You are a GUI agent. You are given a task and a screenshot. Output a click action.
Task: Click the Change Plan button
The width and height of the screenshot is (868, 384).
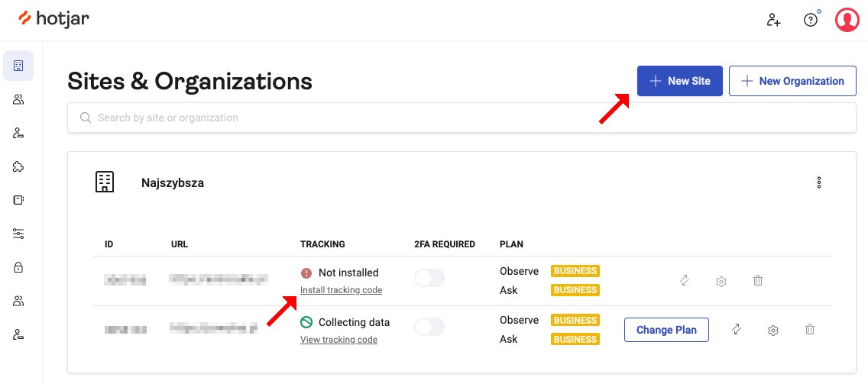click(x=666, y=330)
